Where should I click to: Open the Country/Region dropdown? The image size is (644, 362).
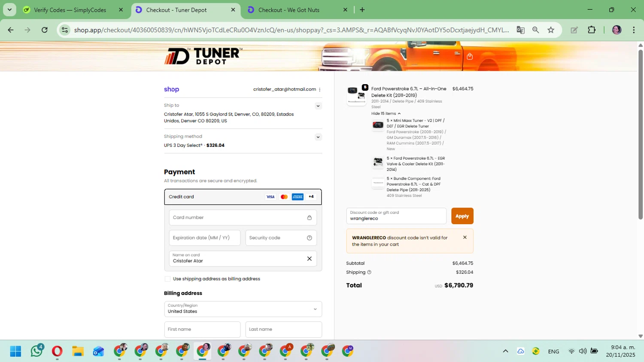pos(243,309)
